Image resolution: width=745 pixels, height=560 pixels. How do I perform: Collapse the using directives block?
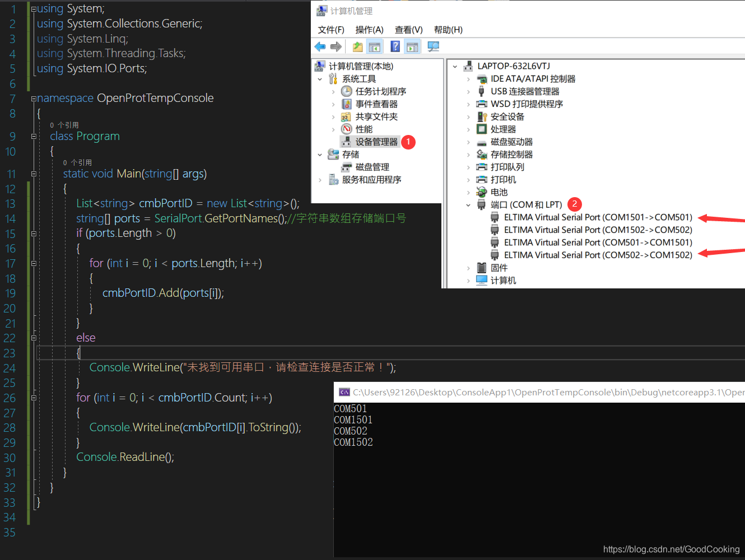34,9
